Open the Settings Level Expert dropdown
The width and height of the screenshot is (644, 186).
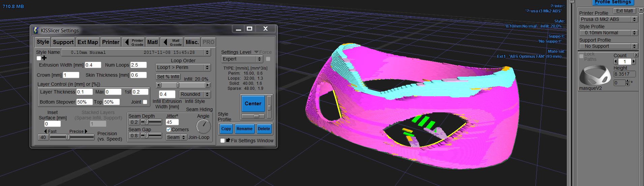click(242, 59)
